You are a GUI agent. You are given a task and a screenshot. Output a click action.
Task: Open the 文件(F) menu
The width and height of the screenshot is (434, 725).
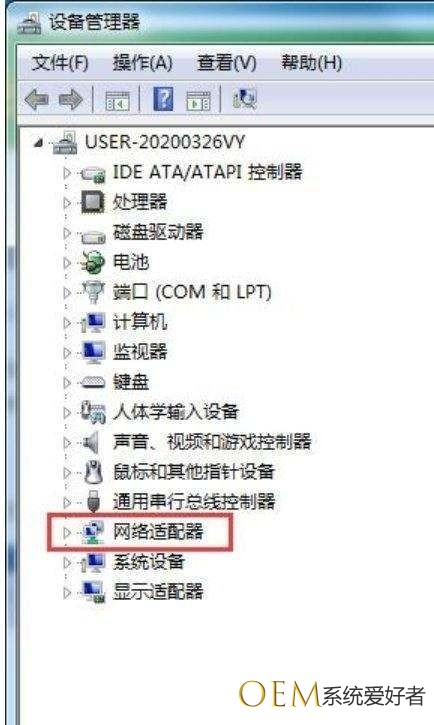coord(60,62)
